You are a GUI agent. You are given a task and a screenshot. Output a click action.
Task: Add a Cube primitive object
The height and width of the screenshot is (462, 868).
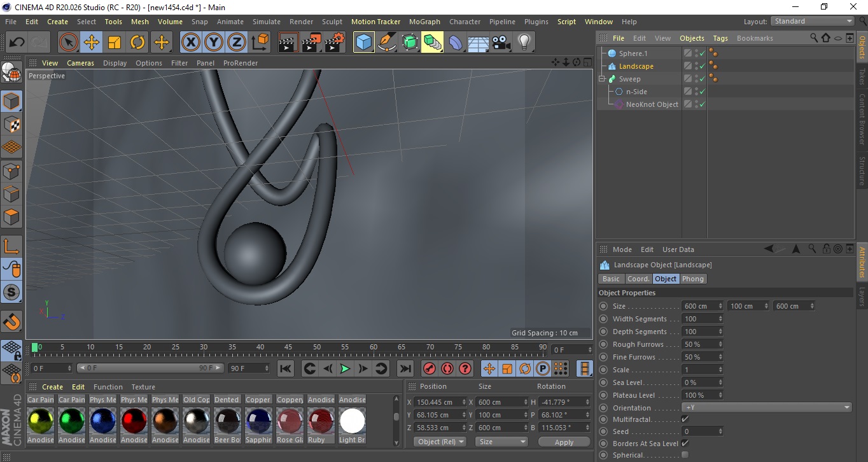(363, 43)
